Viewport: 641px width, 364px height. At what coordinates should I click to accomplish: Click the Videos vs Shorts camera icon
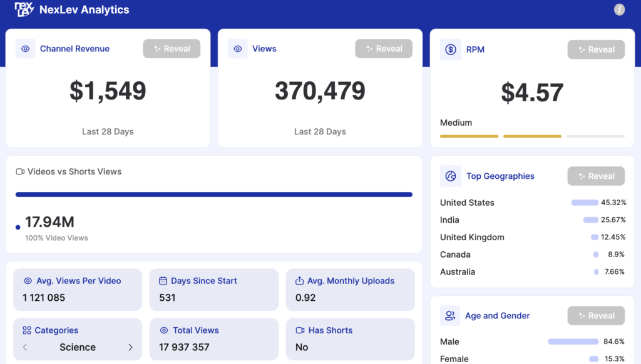(x=20, y=171)
